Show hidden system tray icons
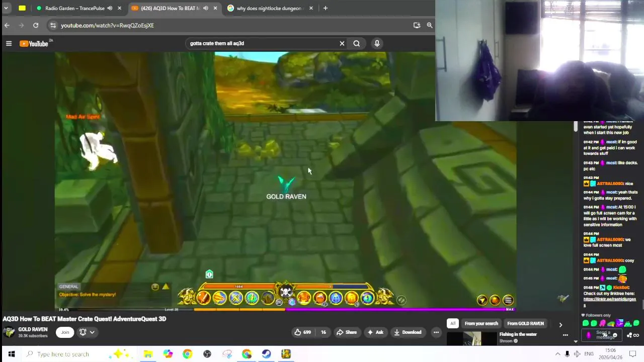 [x=557, y=354]
